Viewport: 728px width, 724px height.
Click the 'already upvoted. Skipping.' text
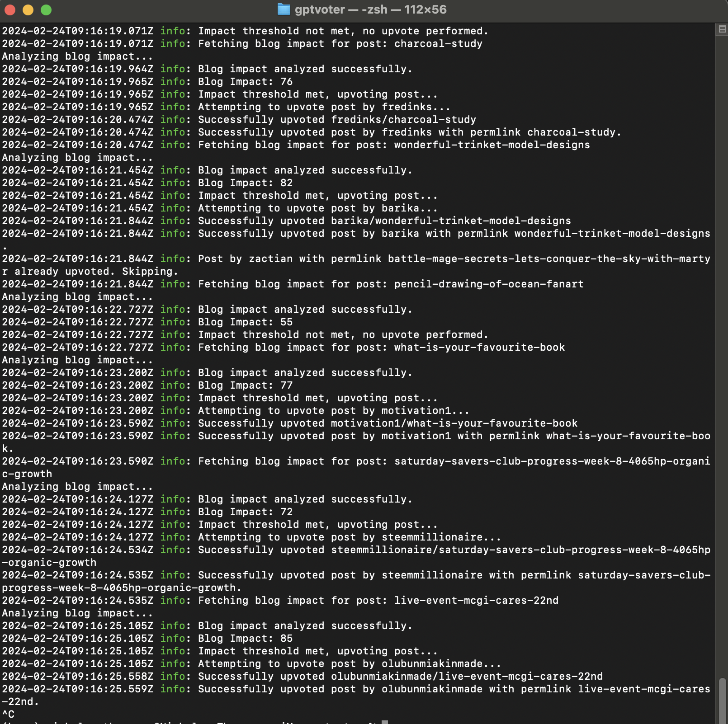point(96,272)
